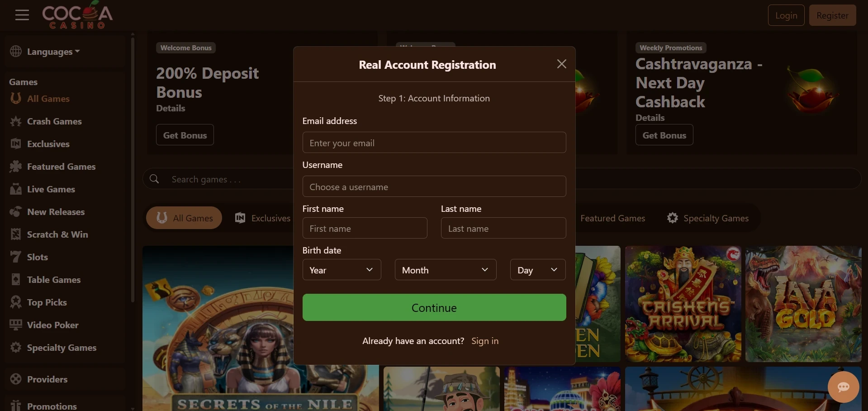Open the live chat bubble icon
The height and width of the screenshot is (411, 868).
click(843, 387)
